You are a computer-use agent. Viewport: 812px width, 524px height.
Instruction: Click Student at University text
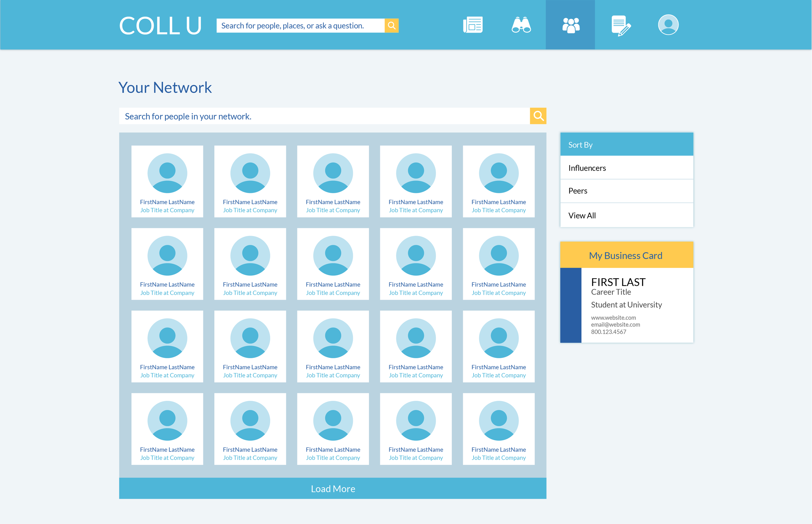point(626,305)
